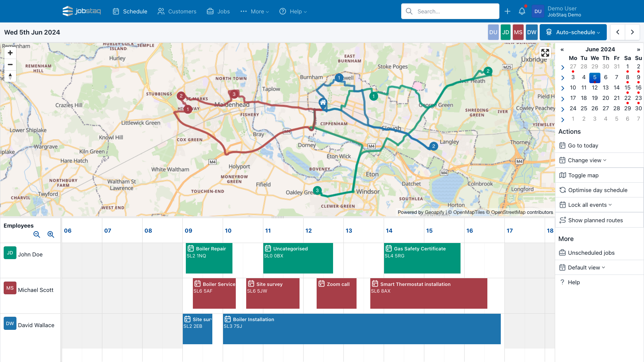This screenshot has height=362, width=644.
Task: Click inside the Search field
Action: click(x=450, y=11)
